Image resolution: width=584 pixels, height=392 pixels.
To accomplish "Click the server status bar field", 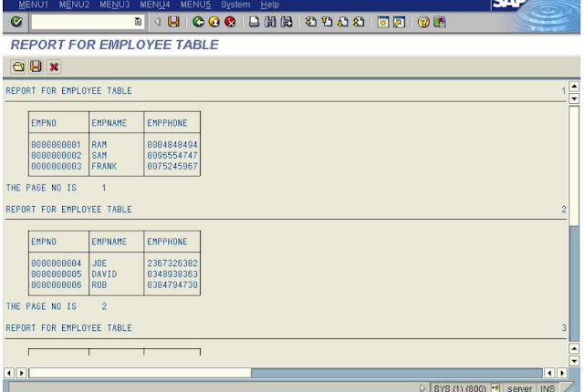I will click(519, 388).
